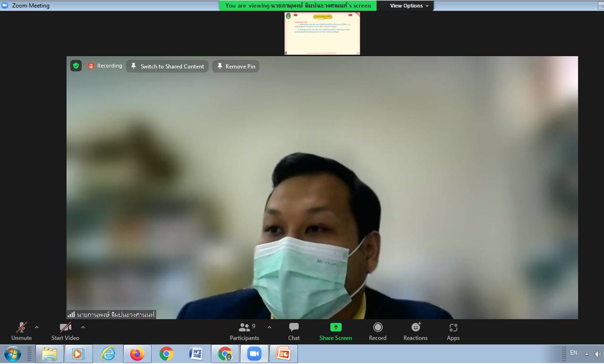Open the Chat panel
The image size is (604, 364).
(x=294, y=331)
